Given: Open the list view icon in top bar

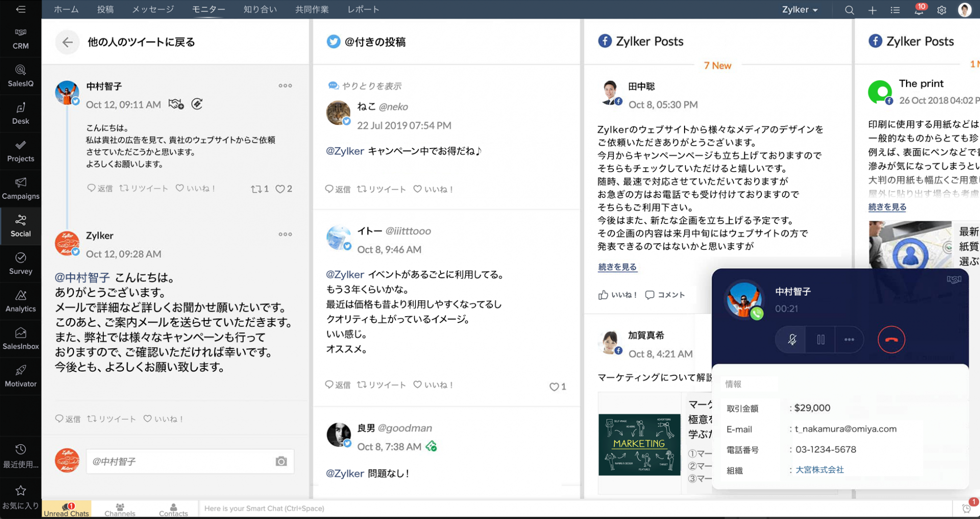Looking at the screenshot, I should pyautogui.click(x=895, y=10).
